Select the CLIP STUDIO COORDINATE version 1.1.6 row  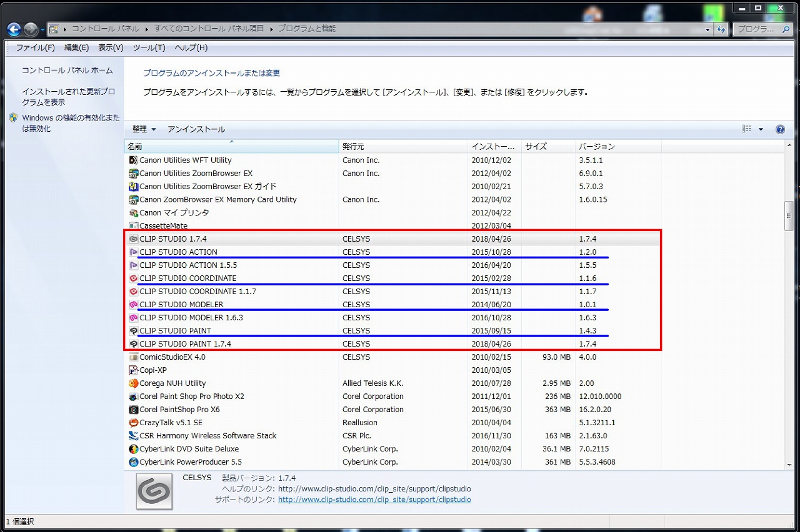coord(392,278)
